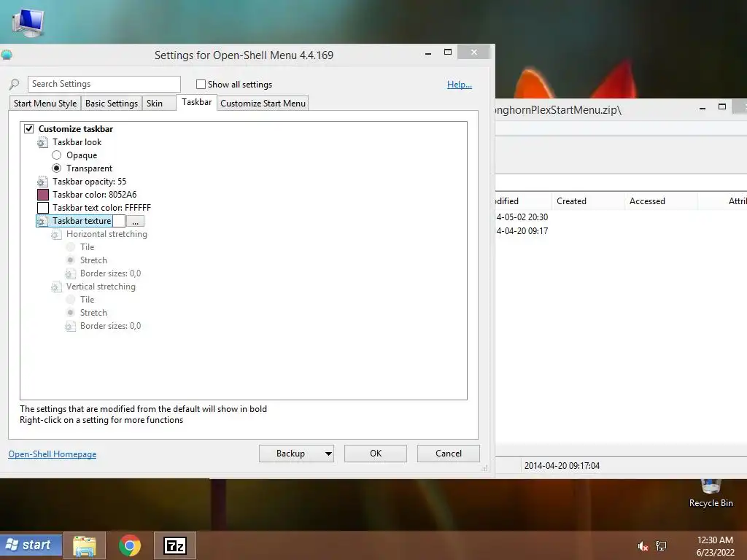This screenshot has width=747, height=560.
Task: Click the Taskbar opacity gear icon
Action: (42, 182)
